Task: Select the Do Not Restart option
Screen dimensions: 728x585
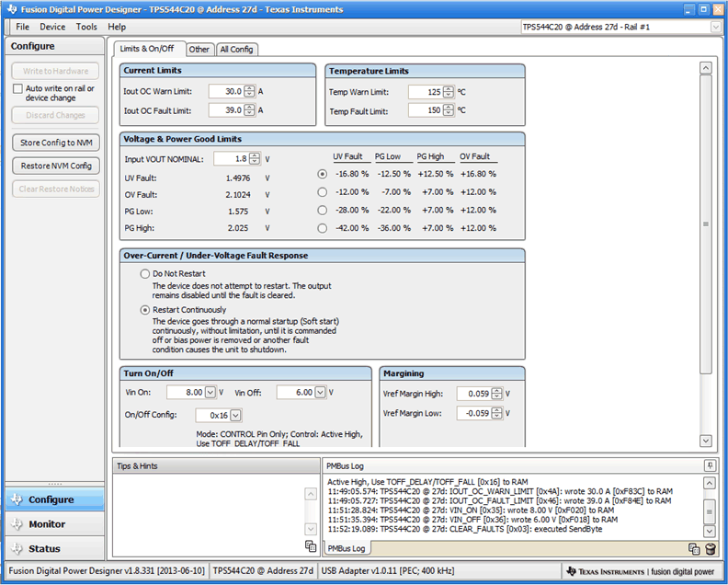Action: (144, 274)
